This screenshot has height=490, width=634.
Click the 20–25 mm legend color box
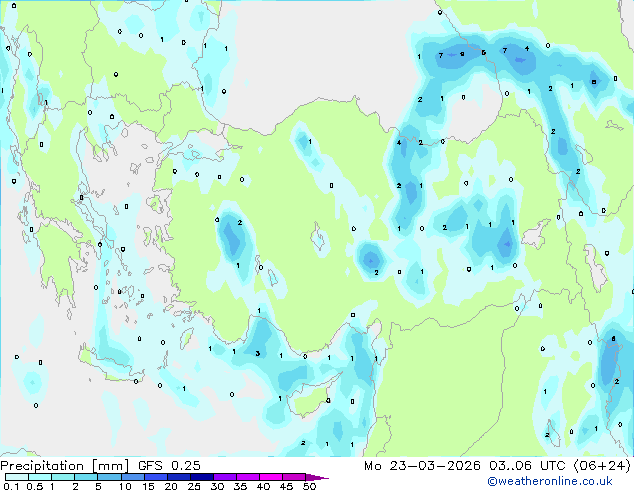tap(178, 477)
